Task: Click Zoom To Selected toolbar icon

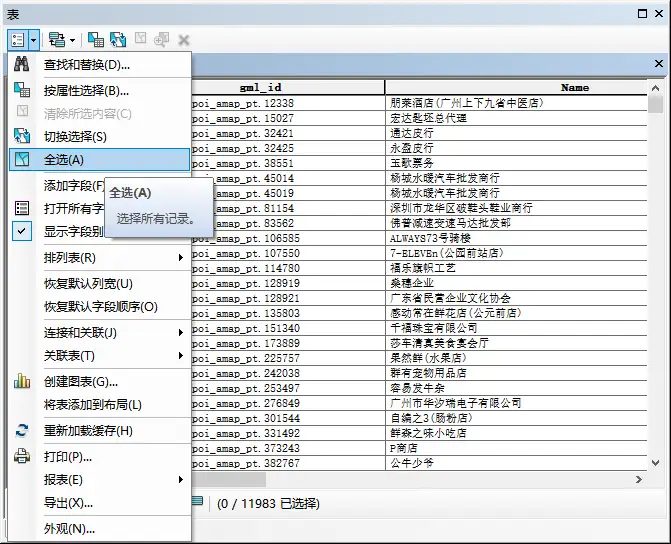Action: pos(161,40)
